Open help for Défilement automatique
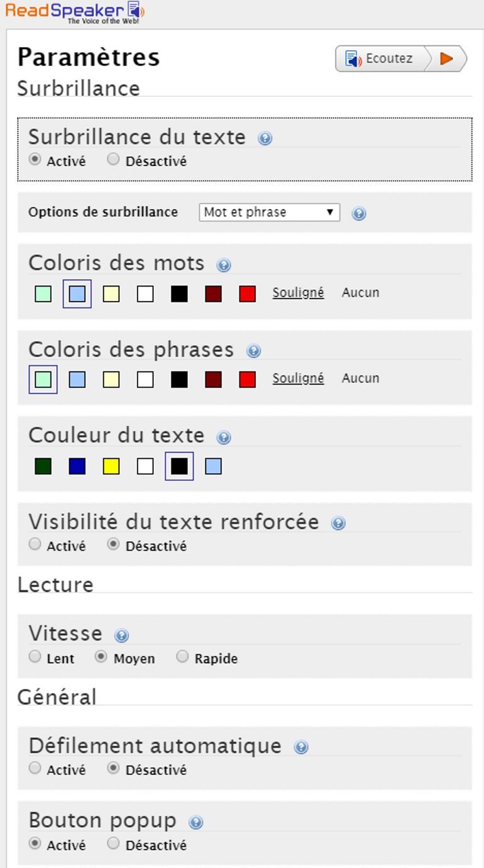Image resolution: width=484 pixels, height=868 pixels. [302, 747]
